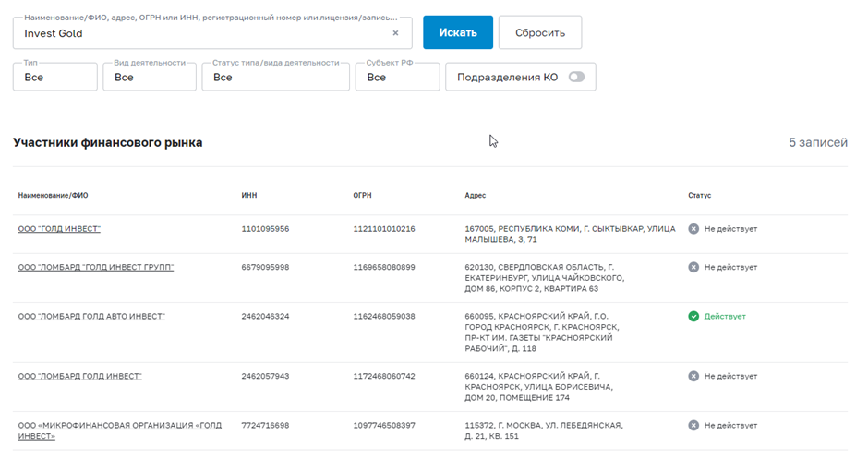This screenshot has width=868, height=471.
Task: Click the inactive status icon for INN 2462057943
Action: [693, 376]
